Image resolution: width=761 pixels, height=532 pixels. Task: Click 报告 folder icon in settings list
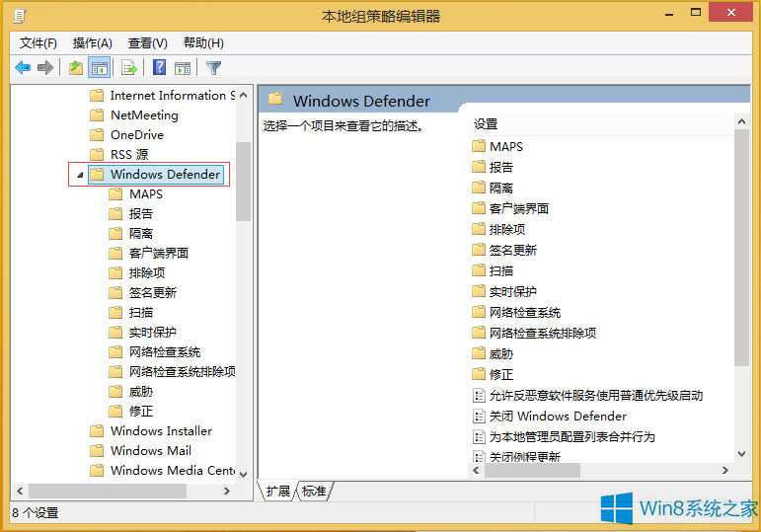tap(479, 167)
